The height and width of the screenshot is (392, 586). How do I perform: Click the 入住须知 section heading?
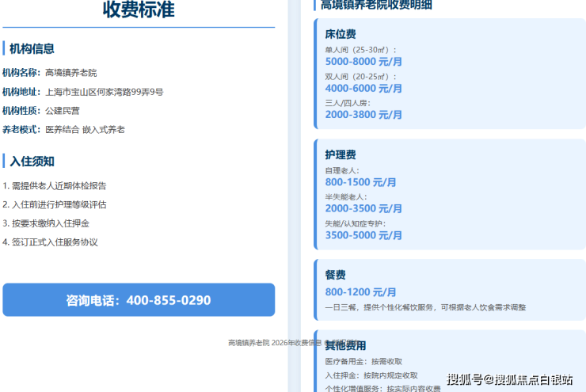click(32, 162)
